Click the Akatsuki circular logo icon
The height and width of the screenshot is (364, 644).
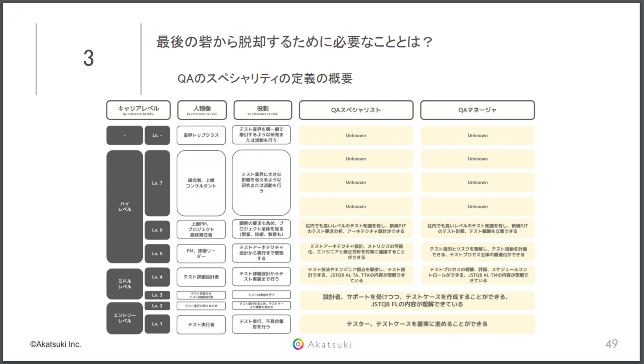(298, 344)
